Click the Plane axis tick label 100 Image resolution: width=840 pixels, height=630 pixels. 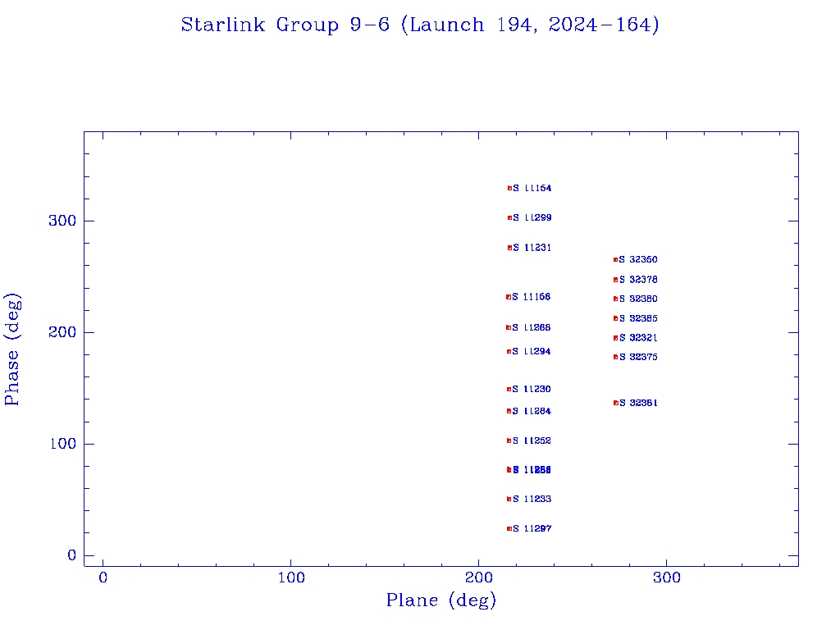coord(291,577)
